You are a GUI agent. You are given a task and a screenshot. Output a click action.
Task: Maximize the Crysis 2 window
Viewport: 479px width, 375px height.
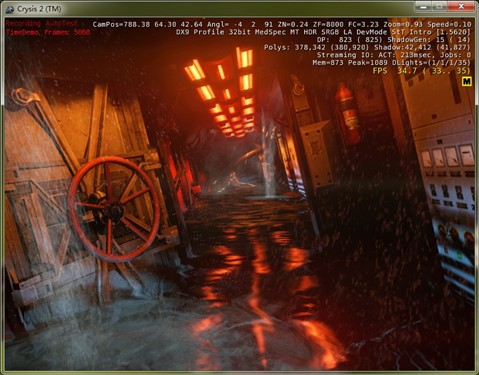click(440, 6)
